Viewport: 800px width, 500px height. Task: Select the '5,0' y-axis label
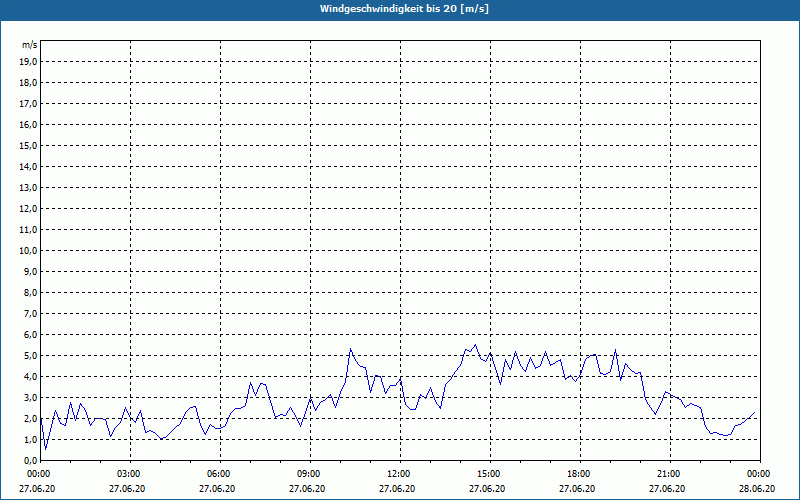(x=30, y=356)
